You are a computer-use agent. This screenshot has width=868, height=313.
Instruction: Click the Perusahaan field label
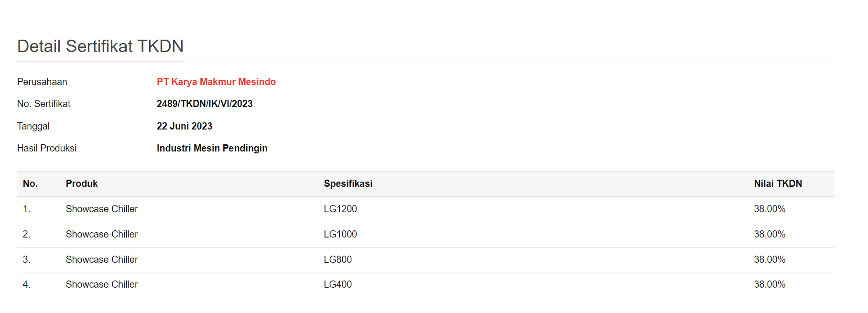tap(42, 82)
